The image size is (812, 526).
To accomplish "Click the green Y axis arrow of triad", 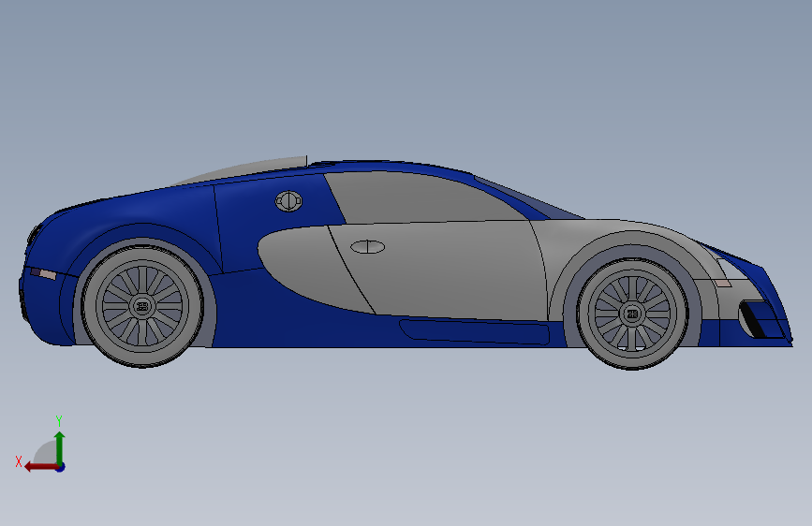I will (x=60, y=447).
